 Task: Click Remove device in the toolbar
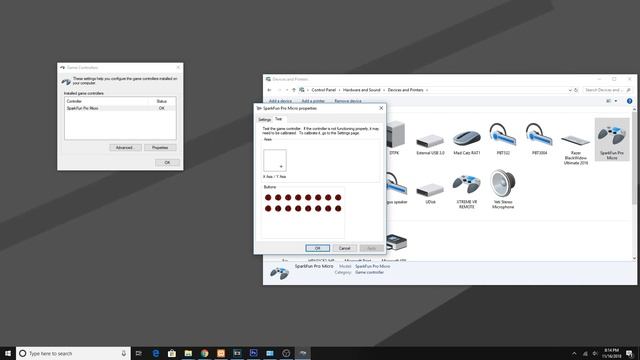click(348, 101)
